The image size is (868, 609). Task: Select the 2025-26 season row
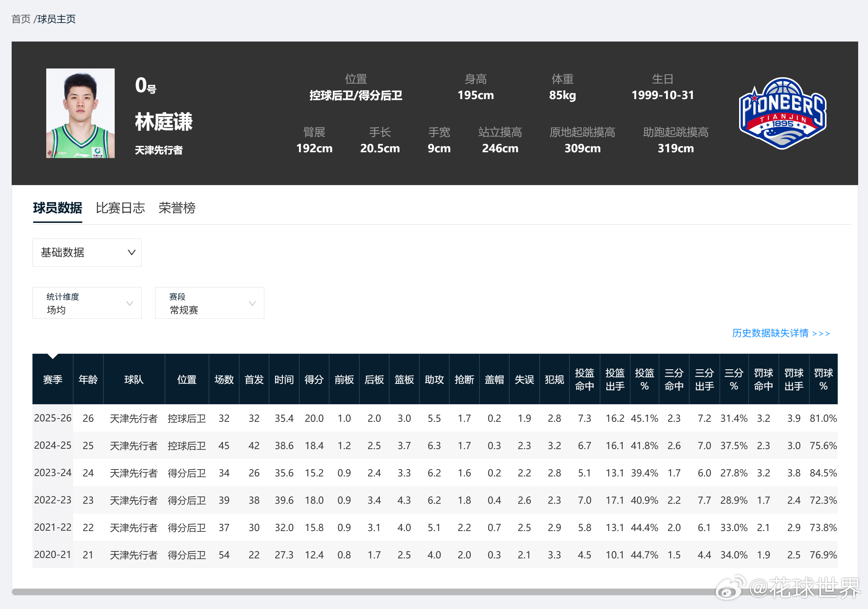52,418
